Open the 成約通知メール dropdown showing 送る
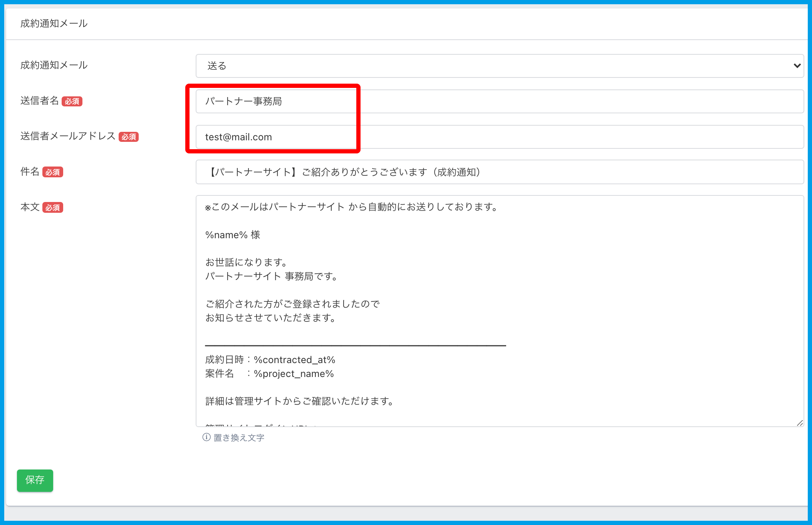 pyautogui.click(x=499, y=66)
